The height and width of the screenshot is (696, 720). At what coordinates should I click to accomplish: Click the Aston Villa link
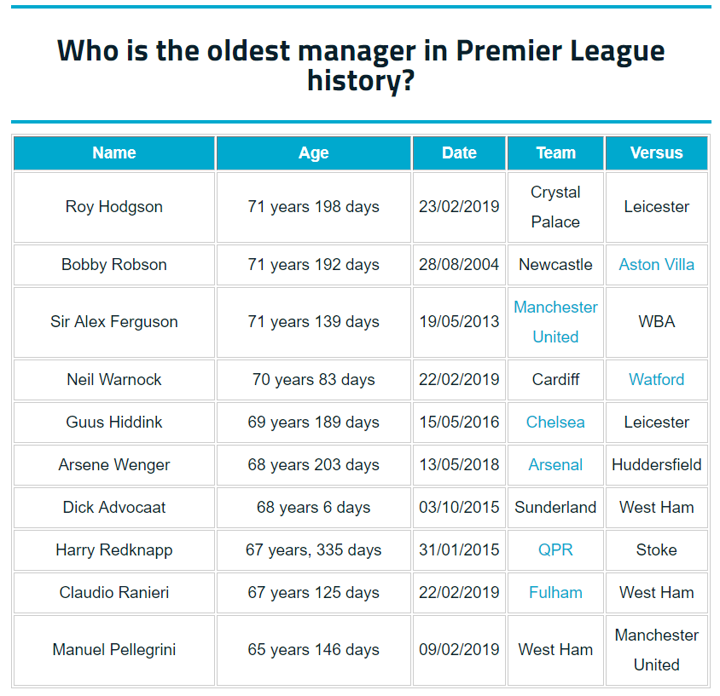tap(656, 265)
